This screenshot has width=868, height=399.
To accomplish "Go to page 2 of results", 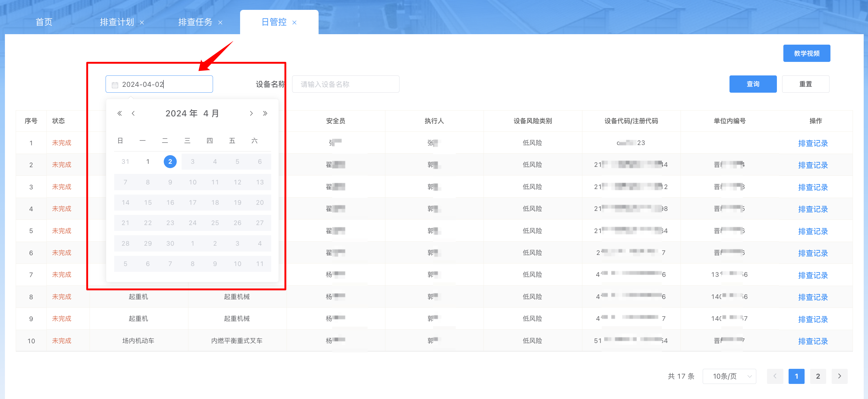I will pyautogui.click(x=818, y=376).
